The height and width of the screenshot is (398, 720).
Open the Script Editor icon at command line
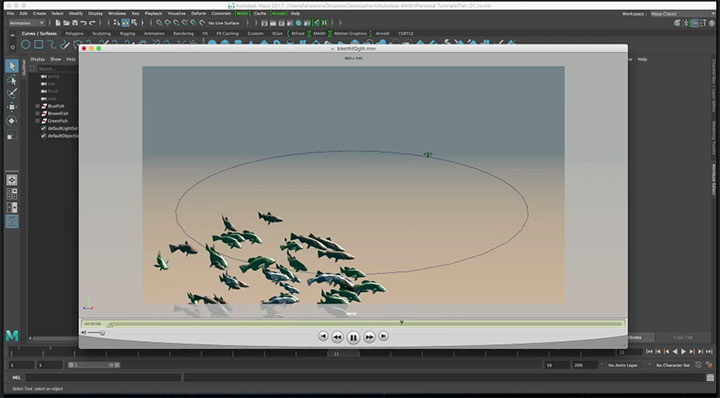pos(711,378)
